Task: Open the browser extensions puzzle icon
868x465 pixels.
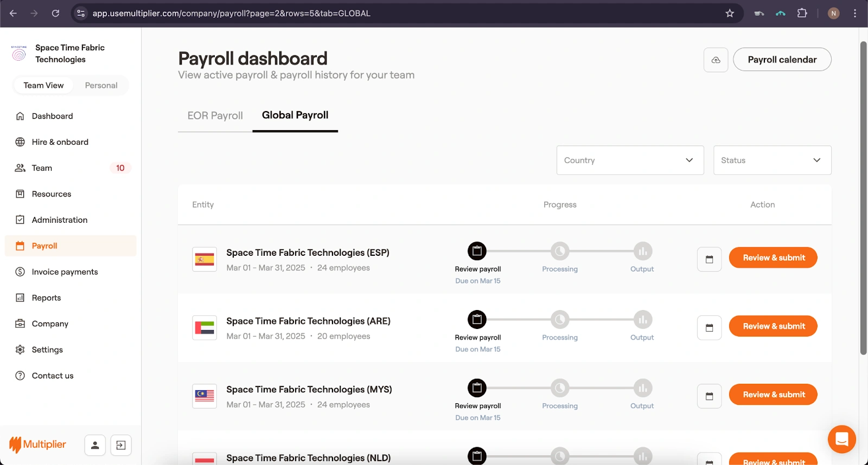Action: pyautogui.click(x=802, y=14)
